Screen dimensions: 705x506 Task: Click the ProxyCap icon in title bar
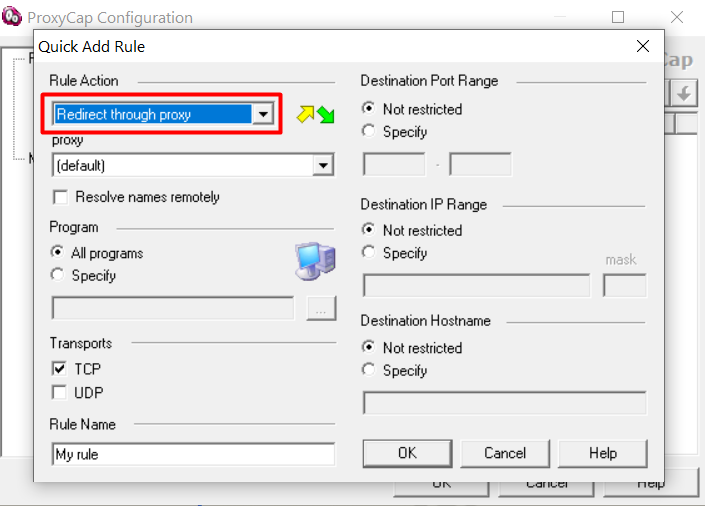point(12,17)
